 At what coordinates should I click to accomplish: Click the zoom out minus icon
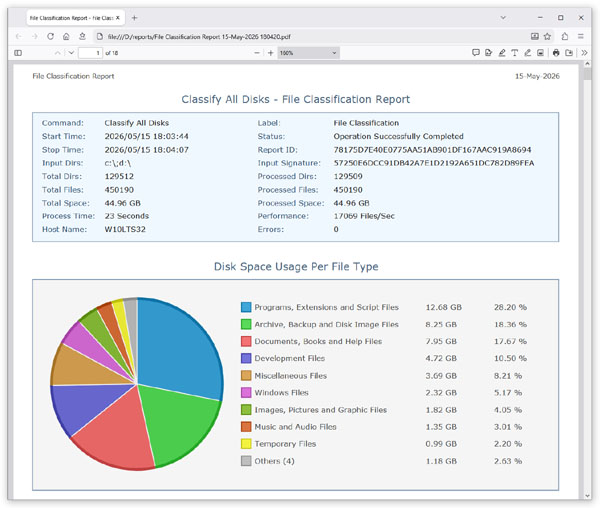click(x=257, y=53)
